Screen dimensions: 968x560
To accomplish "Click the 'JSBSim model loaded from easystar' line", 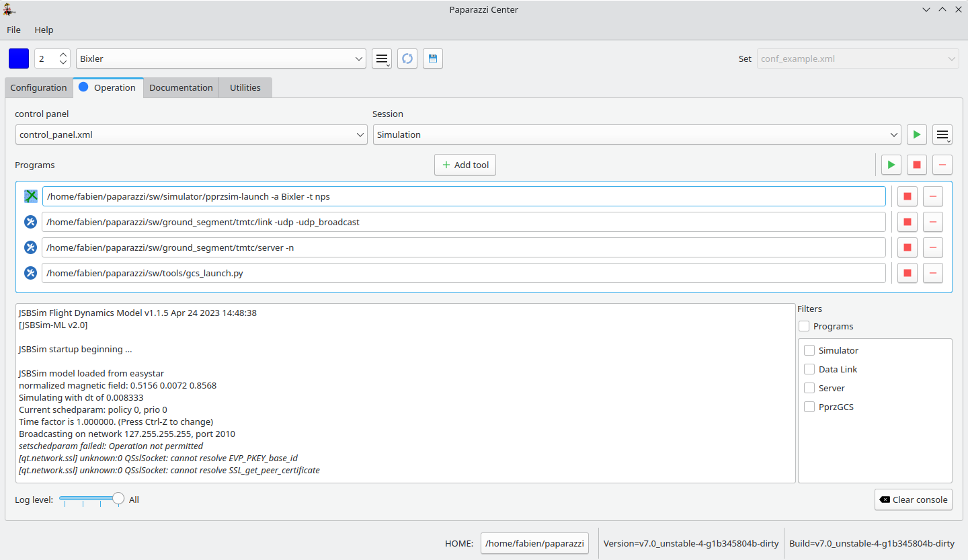I will tap(91, 374).
